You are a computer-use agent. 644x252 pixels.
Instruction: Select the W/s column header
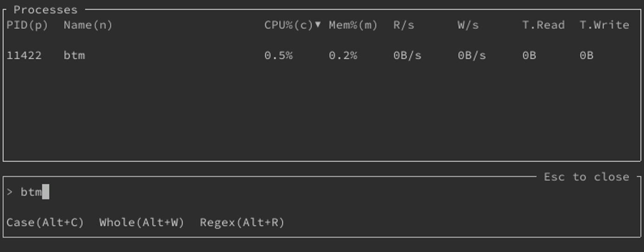[468, 25]
